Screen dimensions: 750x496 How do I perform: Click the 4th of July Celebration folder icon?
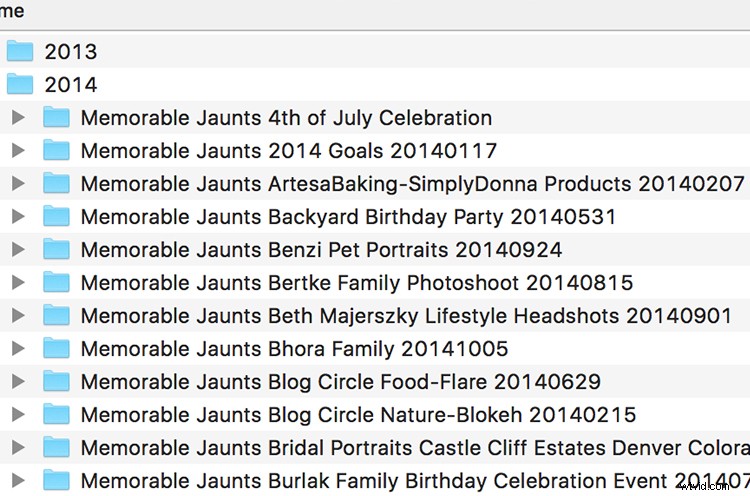pos(56,118)
